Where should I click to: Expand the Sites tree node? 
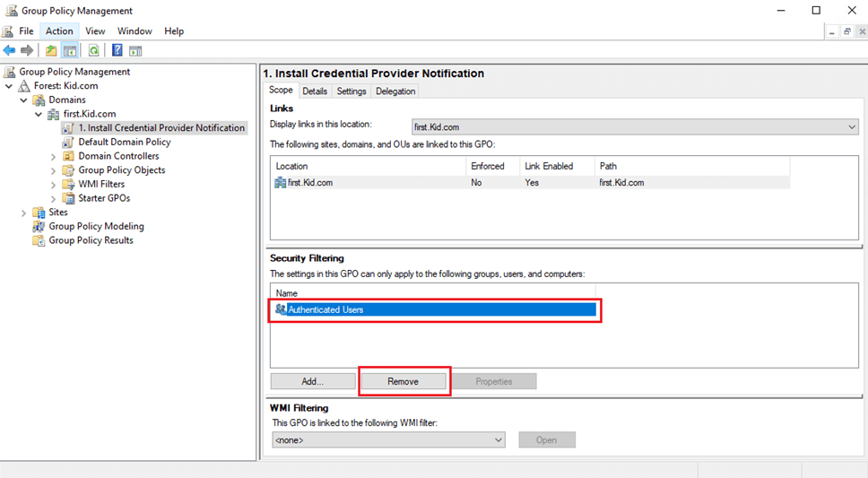tap(23, 213)
